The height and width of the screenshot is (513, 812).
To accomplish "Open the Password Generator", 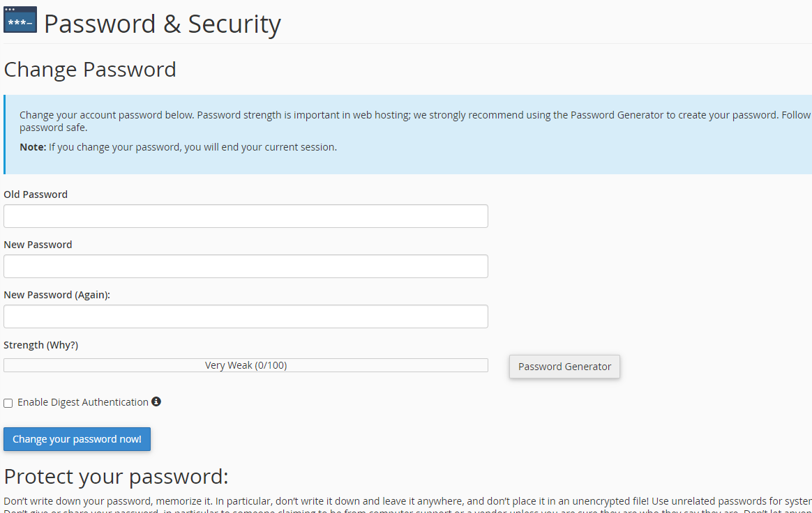I will tap(564, 367).
